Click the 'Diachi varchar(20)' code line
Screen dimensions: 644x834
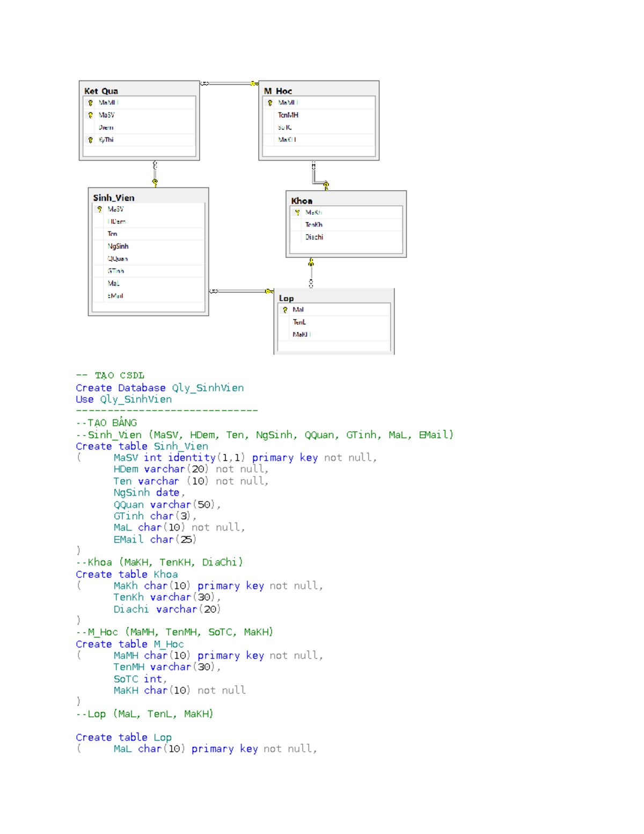click(x=167, y=609)
